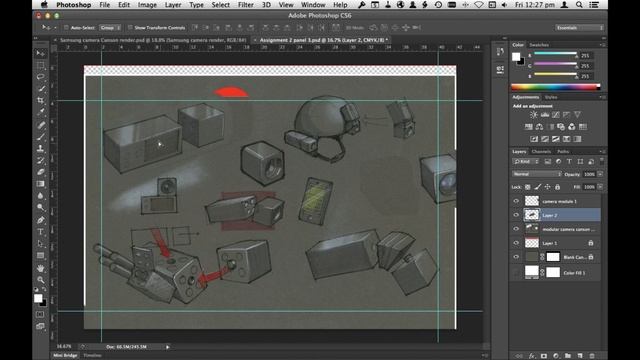Click the red R color slider
The image size is (640, 360).
[555, 54]
